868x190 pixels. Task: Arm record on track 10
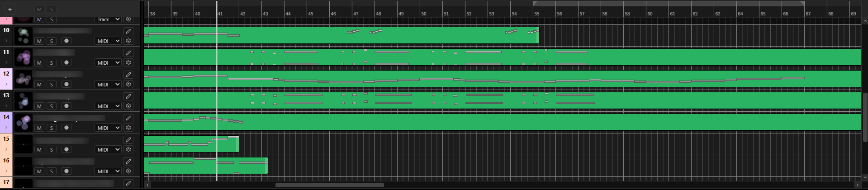pyautogui.click(x=66, y=41)
